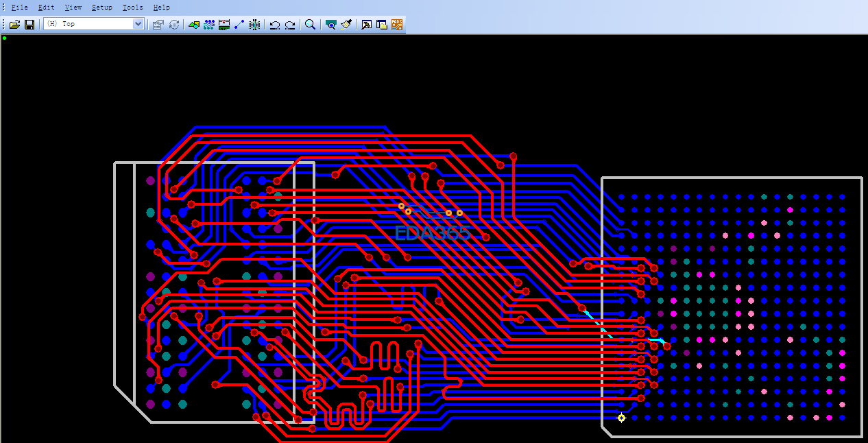
Task: Click the PADS Layout link icon
Action: (x=397, y=25)
